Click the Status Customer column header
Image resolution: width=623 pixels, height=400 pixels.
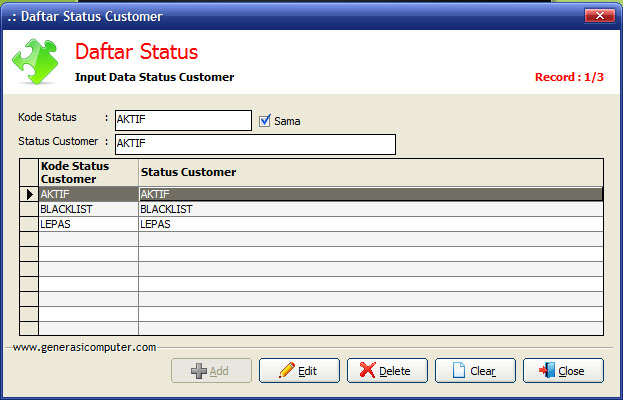click(370, 172)
